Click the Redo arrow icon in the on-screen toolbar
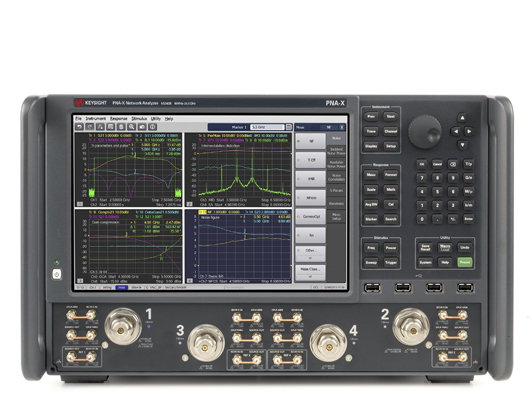Screen dimensions: 532x416 pyautogui.click(x=90, y=127)
